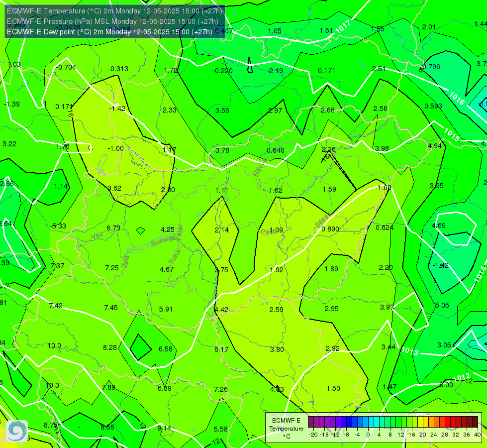
Task: Click the dew point value -1.00
Action: click(115, 149)
